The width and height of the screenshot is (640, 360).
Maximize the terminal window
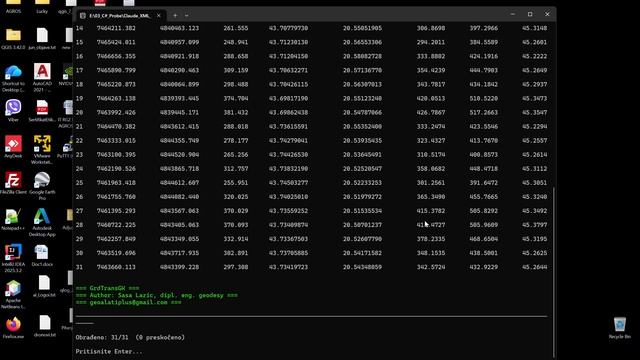(530, 14)
